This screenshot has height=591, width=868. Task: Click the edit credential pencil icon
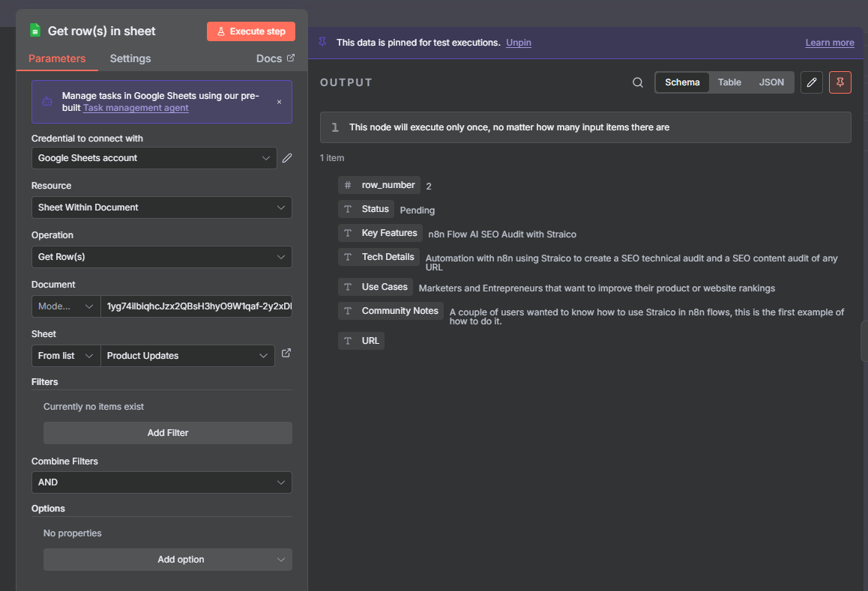pyautogui.click(x=287, y=158)
